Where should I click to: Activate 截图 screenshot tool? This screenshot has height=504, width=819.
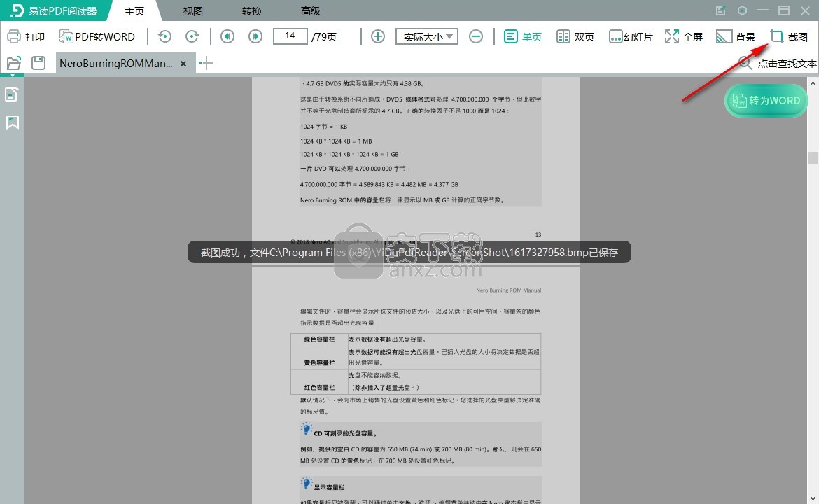789,36
